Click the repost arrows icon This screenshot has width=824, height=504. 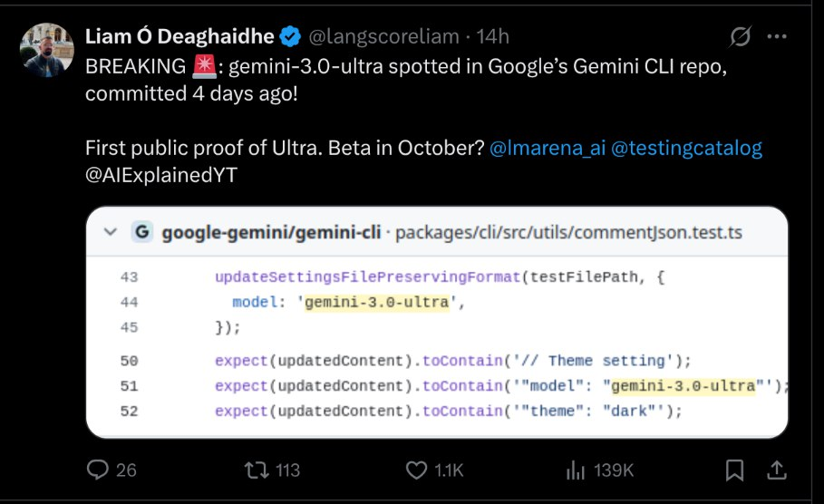(x=257, y=470)
